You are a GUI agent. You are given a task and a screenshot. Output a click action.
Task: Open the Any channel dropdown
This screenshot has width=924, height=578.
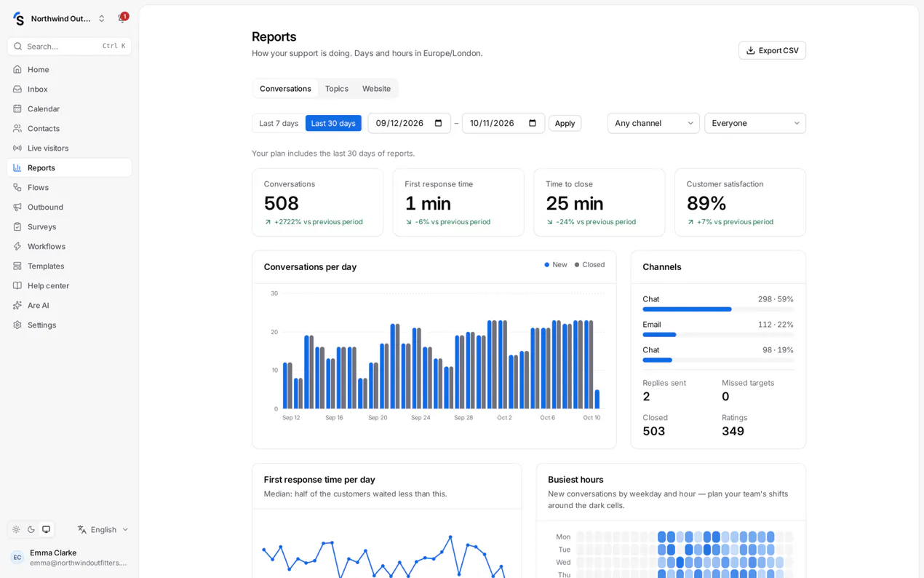coord(653,123)
